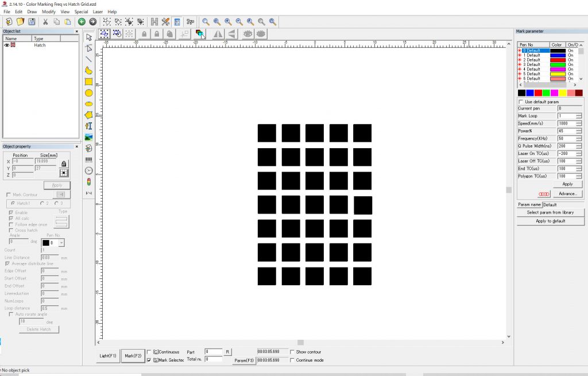Screen dimensions: 588x376
Task: Click the Power% stepper
Action: tap(579, 131)
